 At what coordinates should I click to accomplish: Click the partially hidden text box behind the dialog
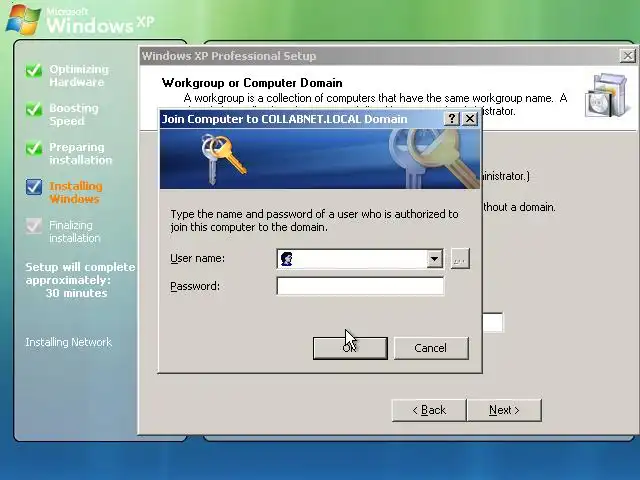(x=493, y=322)
